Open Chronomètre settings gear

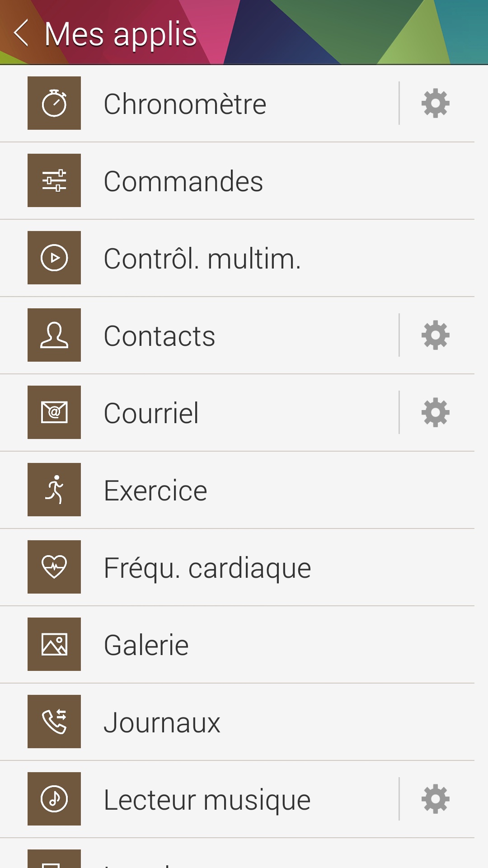click(x=435, y=104)
